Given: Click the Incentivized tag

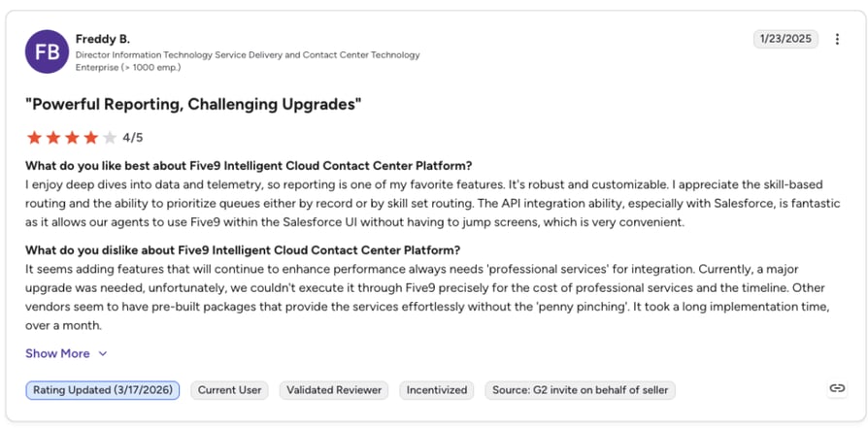Looking at the screenshot, I should (x=437, y=390).
